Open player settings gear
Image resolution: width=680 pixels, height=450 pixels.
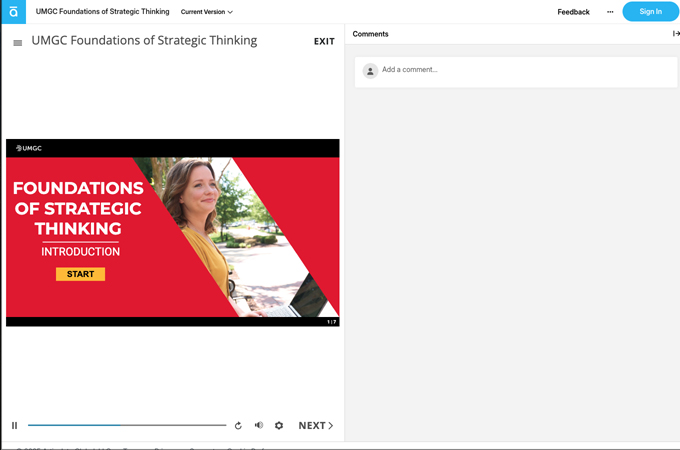pos(279,425)
